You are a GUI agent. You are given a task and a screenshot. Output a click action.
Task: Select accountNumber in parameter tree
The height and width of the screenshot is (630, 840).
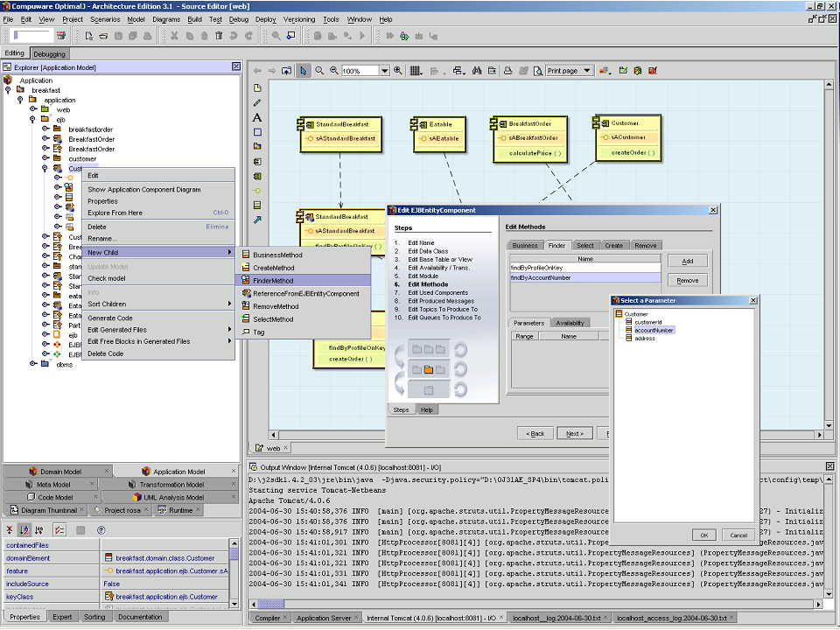click(x=654, y=331)
